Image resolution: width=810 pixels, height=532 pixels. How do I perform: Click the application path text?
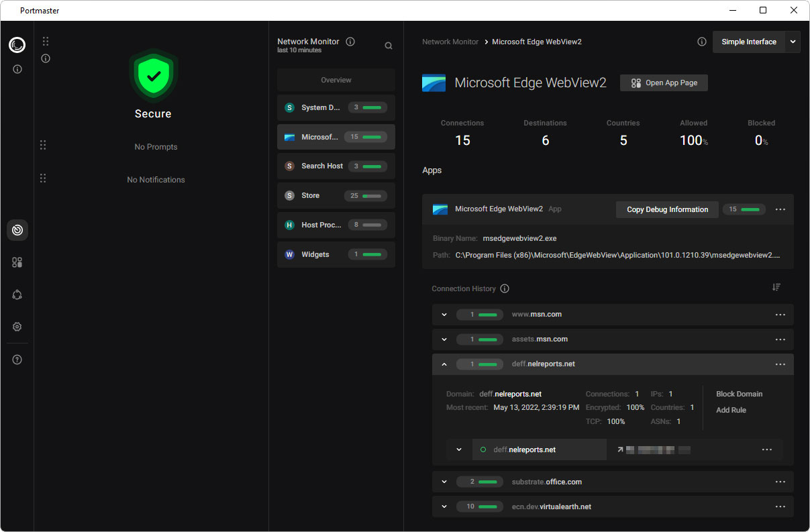pos(617,255)
